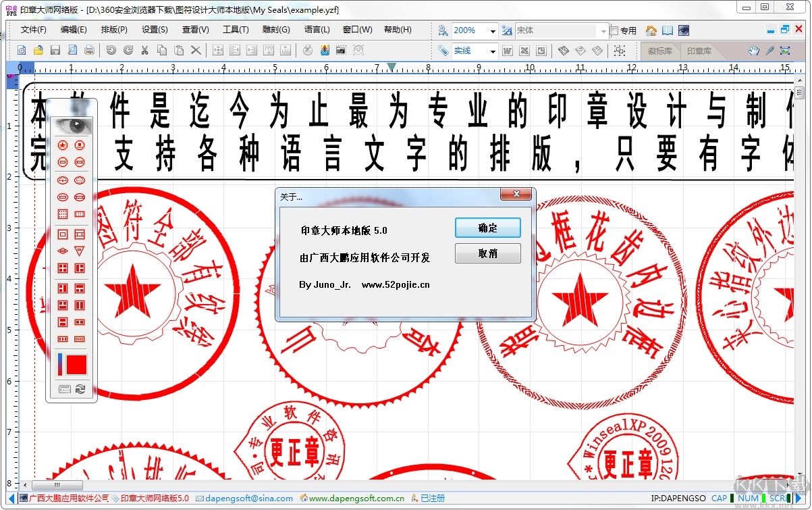Screen dimensions: 812x510
Task: Open the 窗口(W) menu
Action: click(357, 30)
